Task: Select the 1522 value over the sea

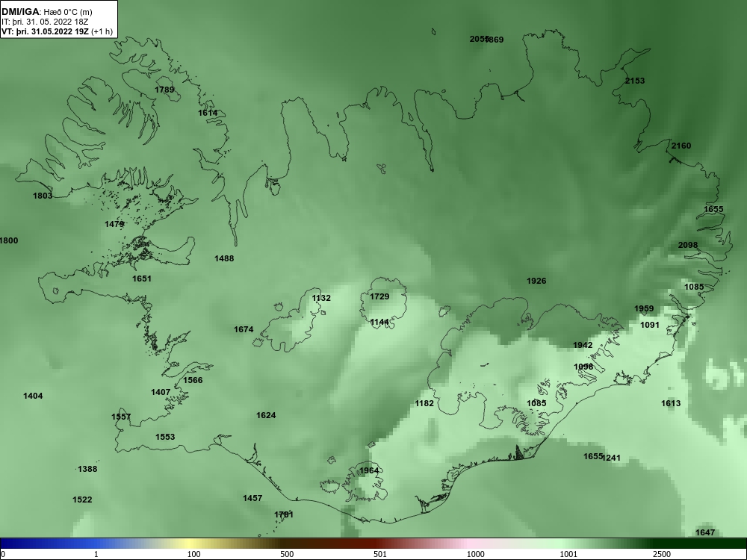Action: click(82, 500)
